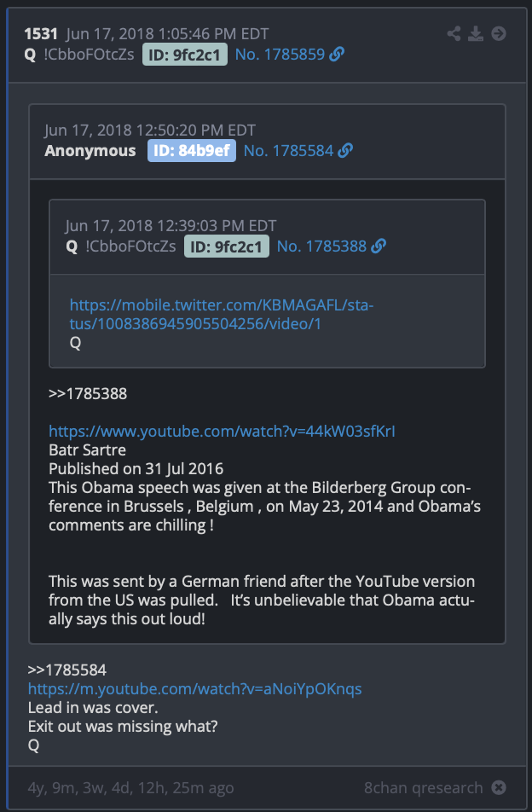The image size is (532, 812).
Task: Click the download icon for post 1531
Action: tap(476, 34)
